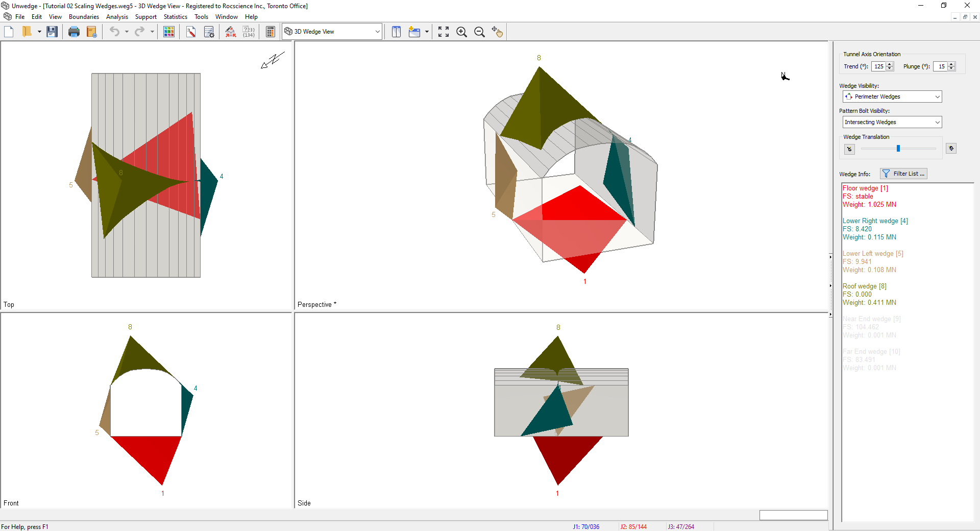The height and width of the screenshot is (531, 980).
Task: Open the Analysis menu
Action: pos(117,17)
